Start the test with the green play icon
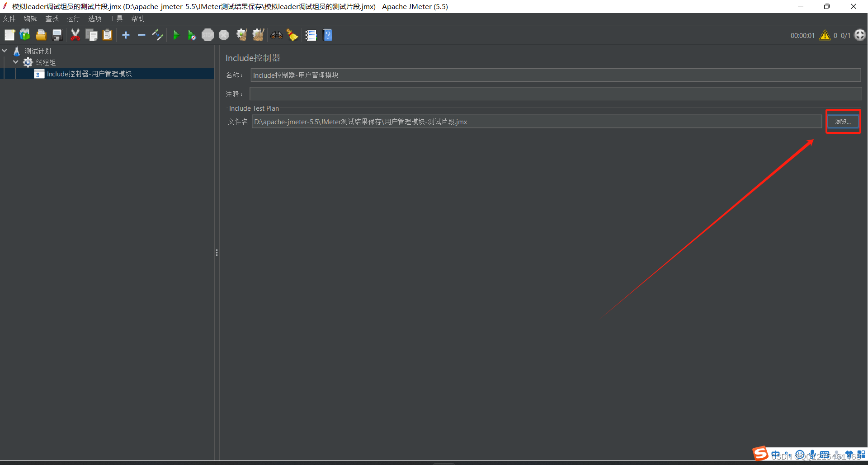This screenshot has height=465, width=868. coord(176,35)
